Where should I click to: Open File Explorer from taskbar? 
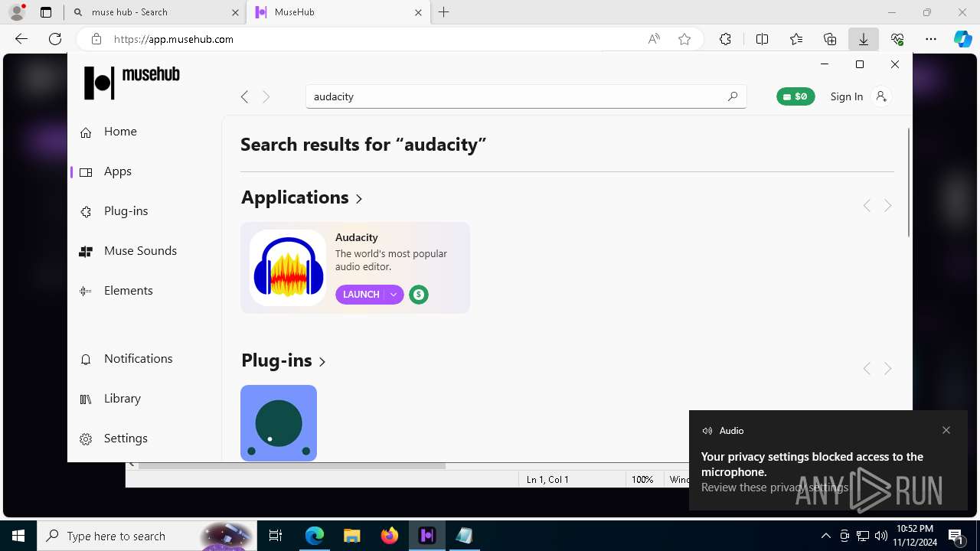[x=352, y=536]
